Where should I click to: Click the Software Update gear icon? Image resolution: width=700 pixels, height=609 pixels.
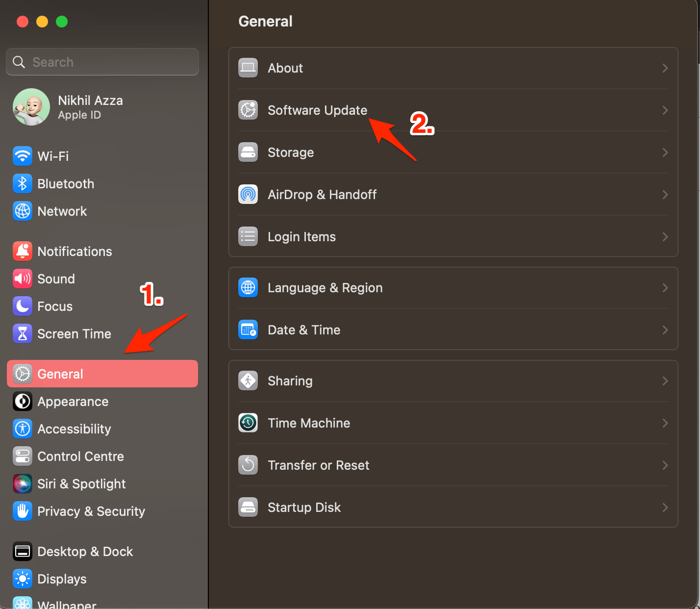[248, 110]
